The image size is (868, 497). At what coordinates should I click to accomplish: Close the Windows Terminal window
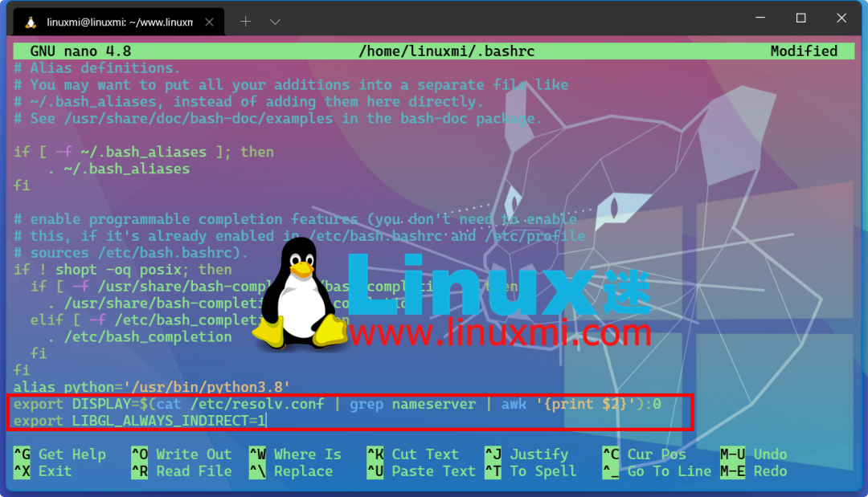[x=841, y=18]
